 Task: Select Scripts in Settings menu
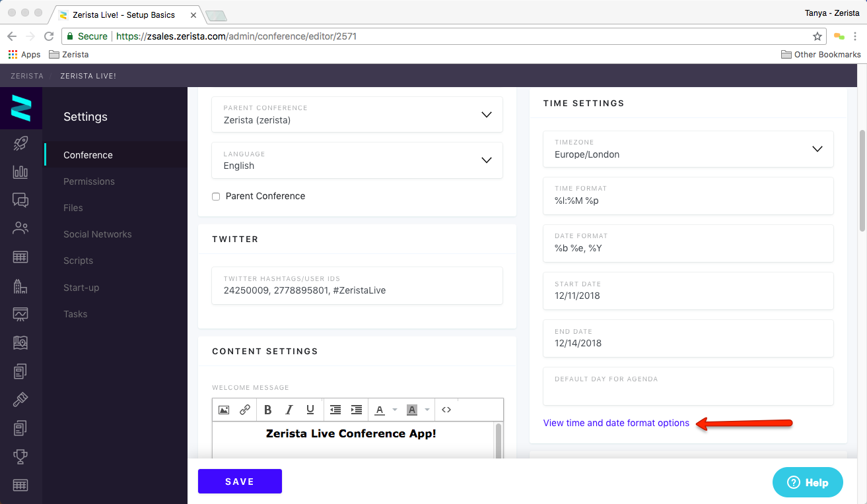[78, 261]
